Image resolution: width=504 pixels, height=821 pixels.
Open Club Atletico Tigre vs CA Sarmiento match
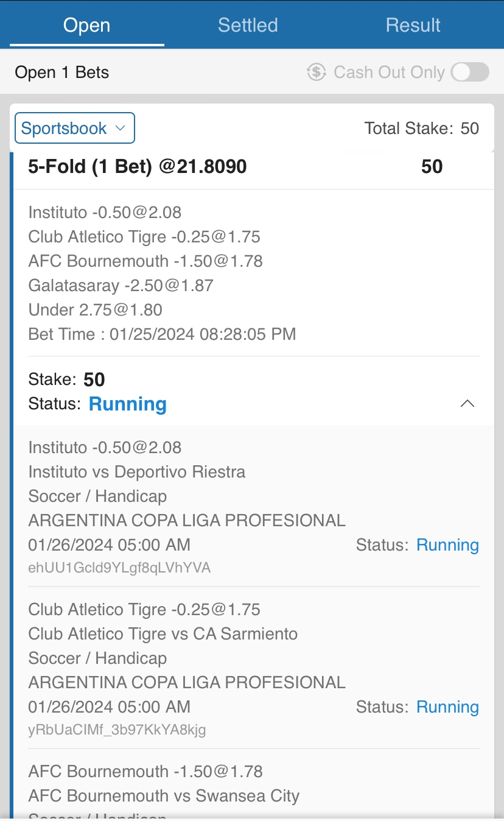[x=163, y=634]
